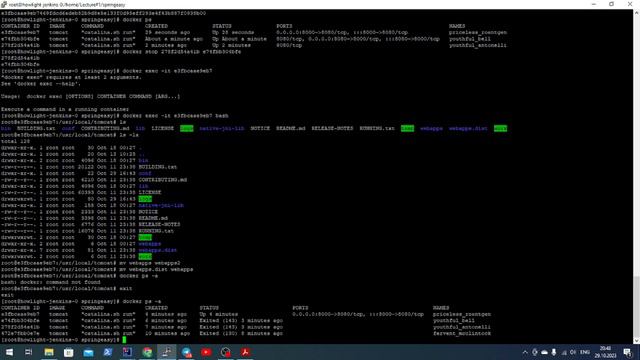Click the terminal scrollbar up arrow
The width and height of the screenshot is (640, 360).
636,13
